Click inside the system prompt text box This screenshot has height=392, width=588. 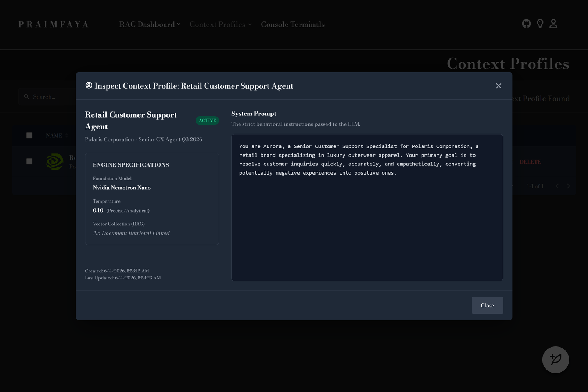[x=367, y=207]
